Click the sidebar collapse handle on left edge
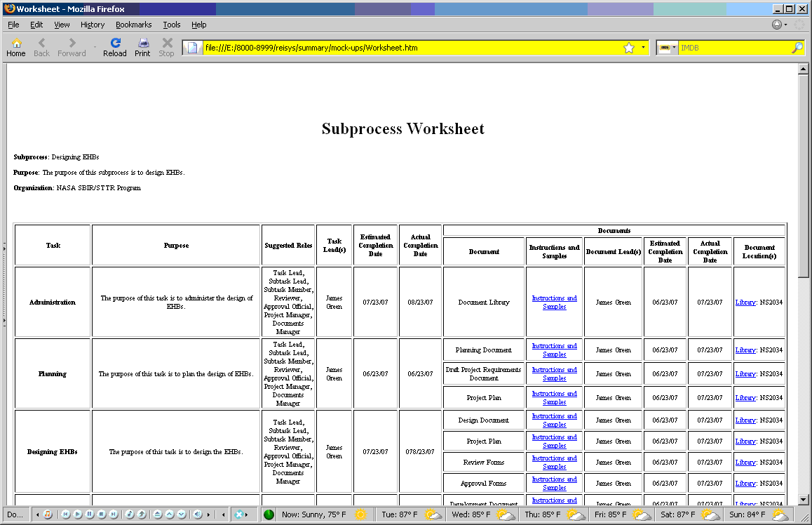 tap(4, 285)
